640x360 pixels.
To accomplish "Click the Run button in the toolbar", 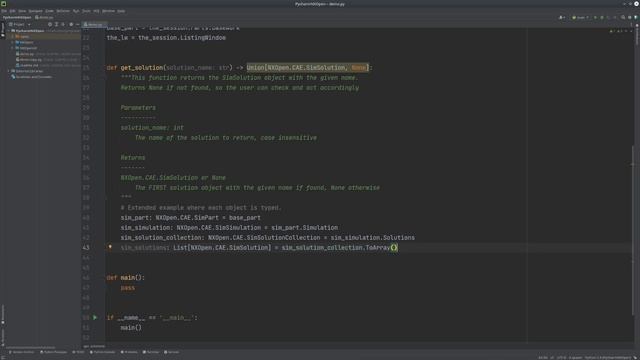I will (x=595, y=18).
